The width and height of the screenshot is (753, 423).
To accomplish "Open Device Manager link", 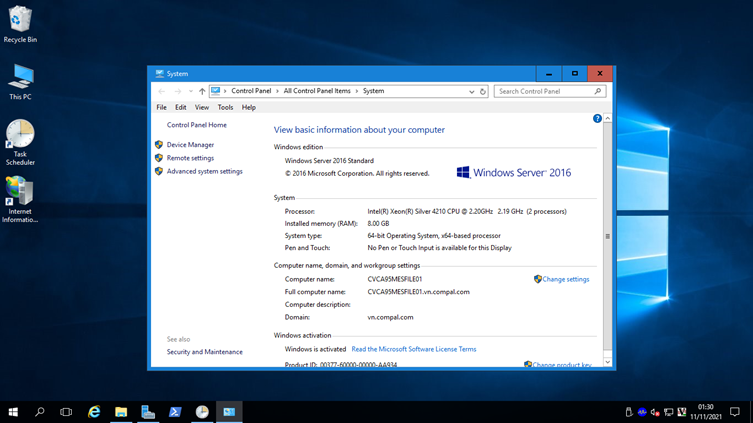I will (190, 145).
